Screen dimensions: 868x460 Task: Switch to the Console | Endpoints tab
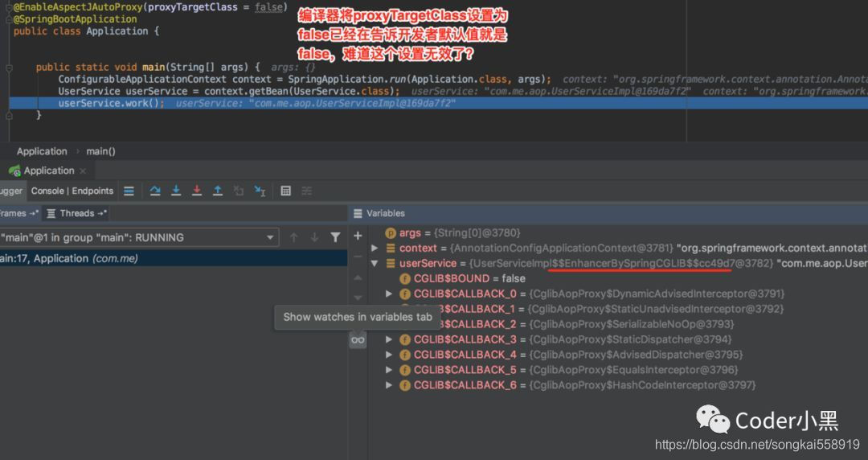(x=72, y=191)
